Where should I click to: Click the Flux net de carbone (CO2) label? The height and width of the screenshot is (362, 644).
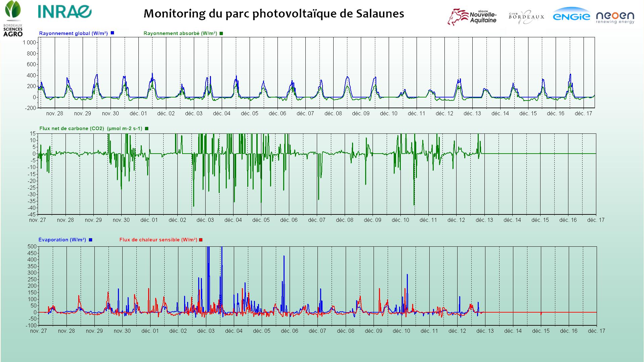pyautogui.click(x=91, y=128)
